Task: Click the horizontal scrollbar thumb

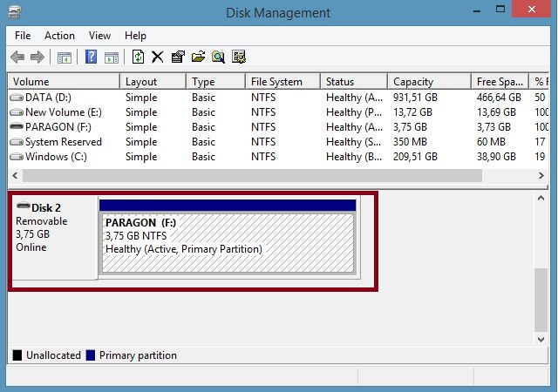Action: click(252, 175)
